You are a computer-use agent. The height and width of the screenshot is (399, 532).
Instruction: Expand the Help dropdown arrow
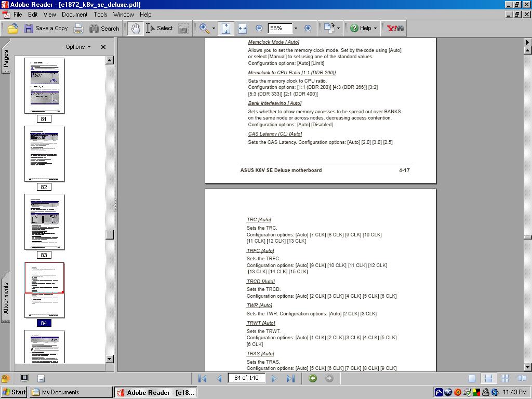pyautogui.click(x=375, y=29)
